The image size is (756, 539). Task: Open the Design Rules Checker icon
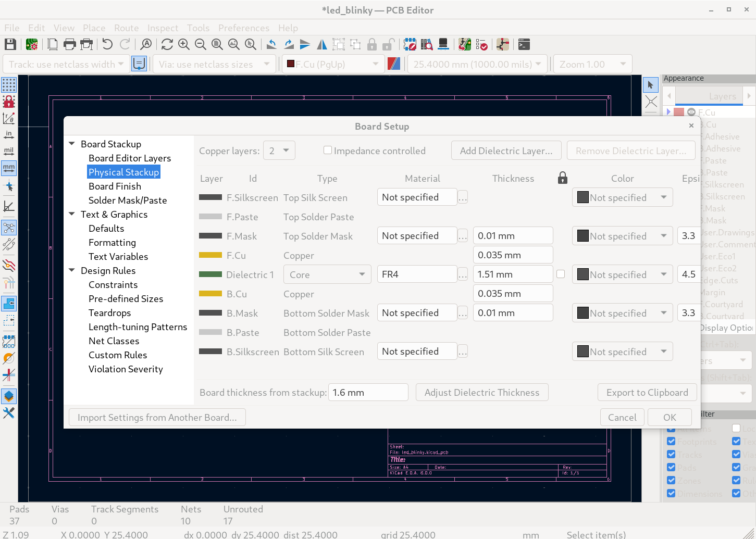pyautogui.click(x=482, y=44)
